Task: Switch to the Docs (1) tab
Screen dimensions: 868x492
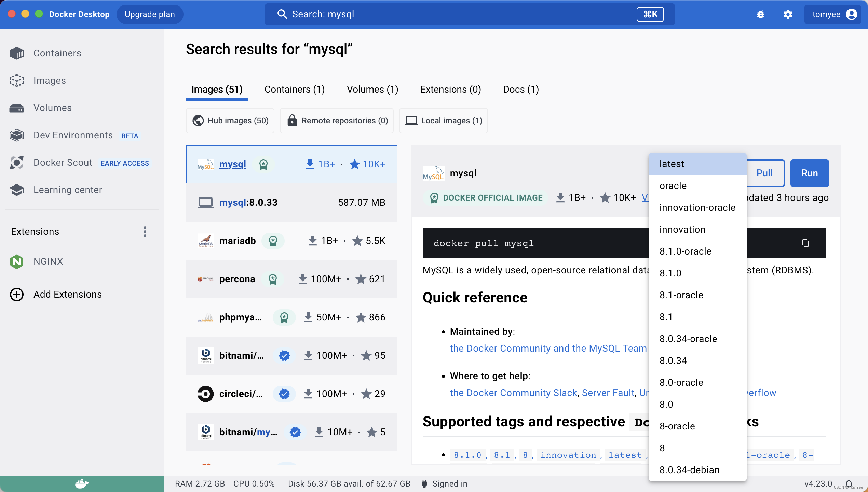Action: tap(521, 90)
